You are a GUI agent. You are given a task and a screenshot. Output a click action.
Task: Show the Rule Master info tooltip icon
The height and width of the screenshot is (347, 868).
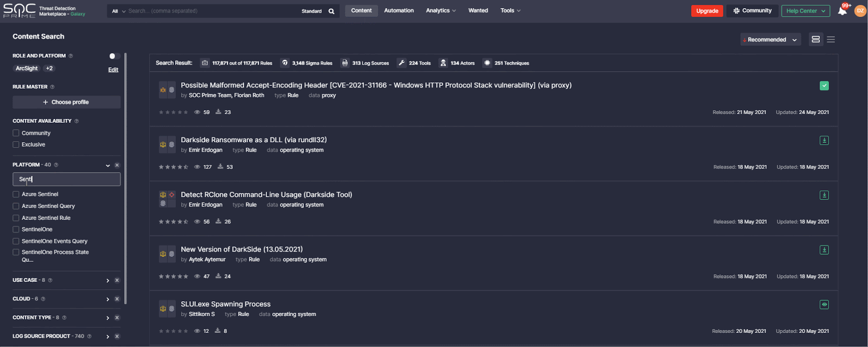[x=52, y=87]
